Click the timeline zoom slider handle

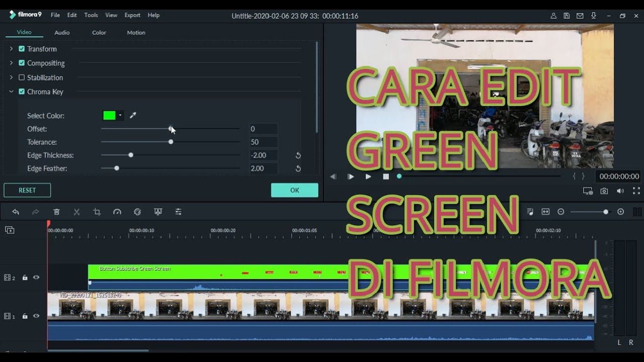coord(606,212)
